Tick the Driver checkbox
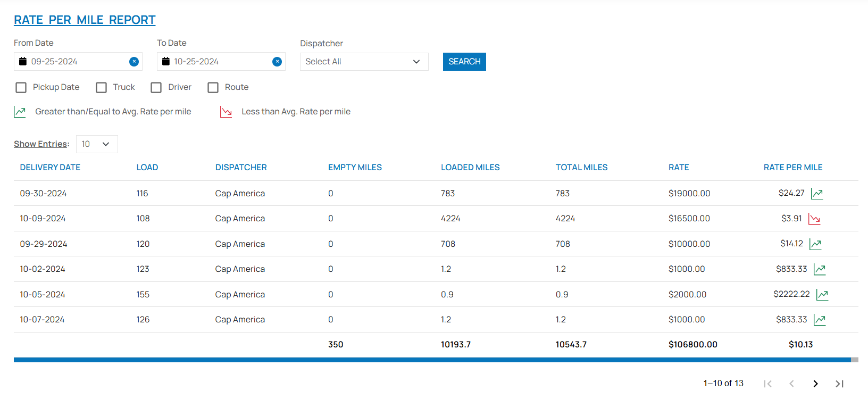The image size is (868, 399). [x=156, y=87]
